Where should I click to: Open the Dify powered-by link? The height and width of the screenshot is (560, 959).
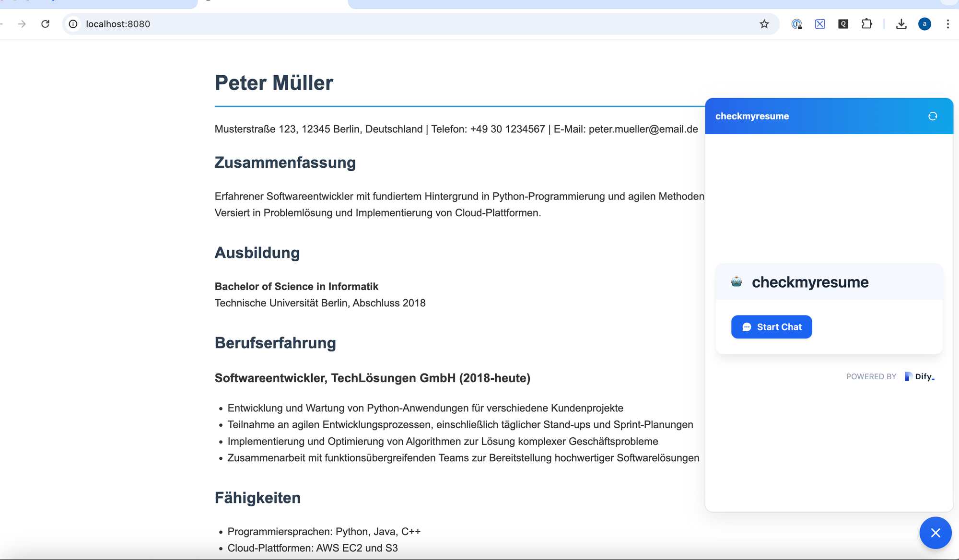click(x=920, y=376)
